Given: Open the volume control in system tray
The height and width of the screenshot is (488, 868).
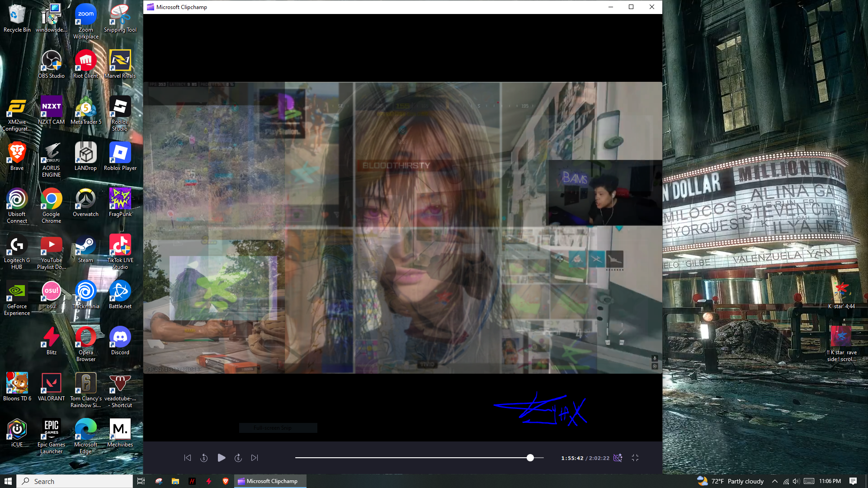Looking at the screenshot, I should [x=796, y=481].
